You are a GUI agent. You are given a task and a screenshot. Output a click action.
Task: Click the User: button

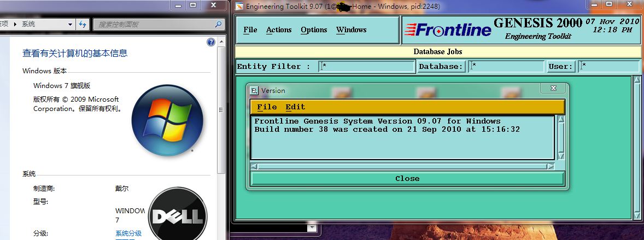(x=560, y=67)
